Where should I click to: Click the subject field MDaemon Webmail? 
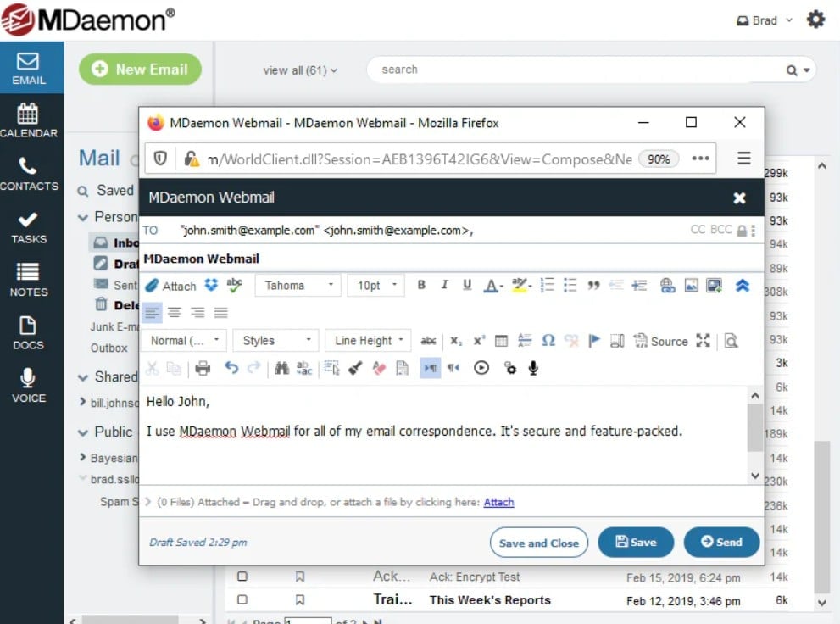click(452, 259)
